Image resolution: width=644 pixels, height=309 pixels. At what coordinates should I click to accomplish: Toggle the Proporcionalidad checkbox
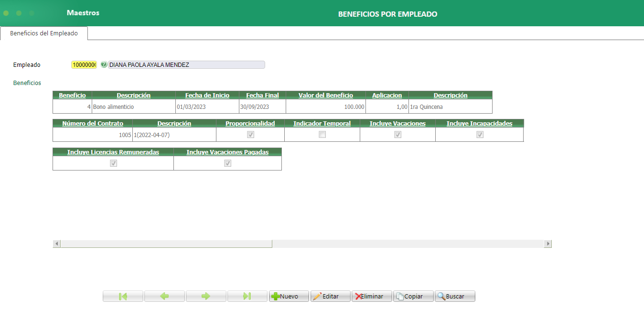250,135
